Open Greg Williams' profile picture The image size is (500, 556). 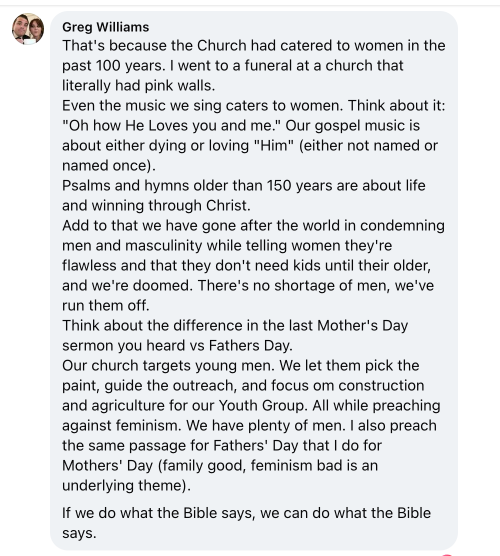coord(28,29)
